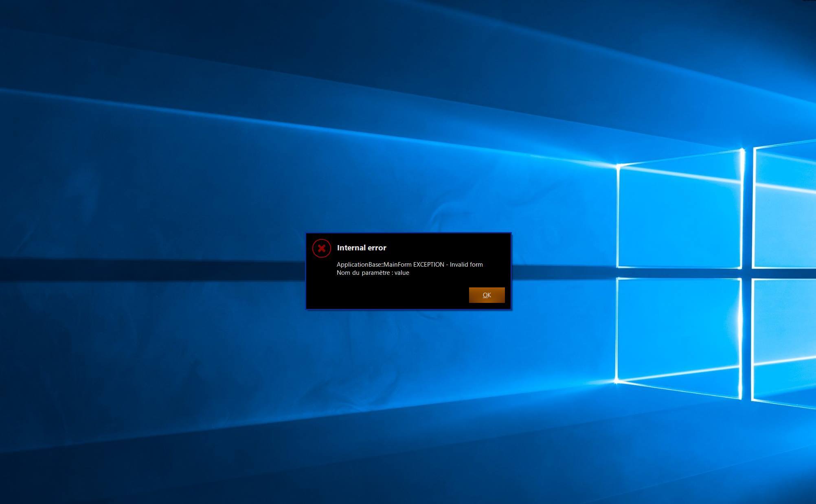The width and height of the screenshot is (816, 504).
Task: Click lower-left pane of Windows logo wallpaper
Action: pyautogui.click(x=679, y=334)
